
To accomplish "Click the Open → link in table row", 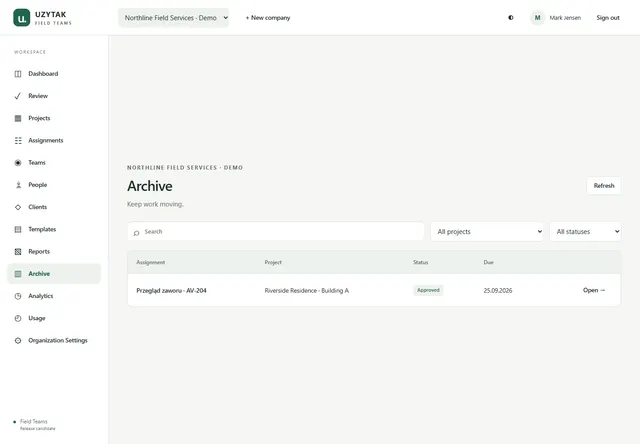I will point(594,290).
